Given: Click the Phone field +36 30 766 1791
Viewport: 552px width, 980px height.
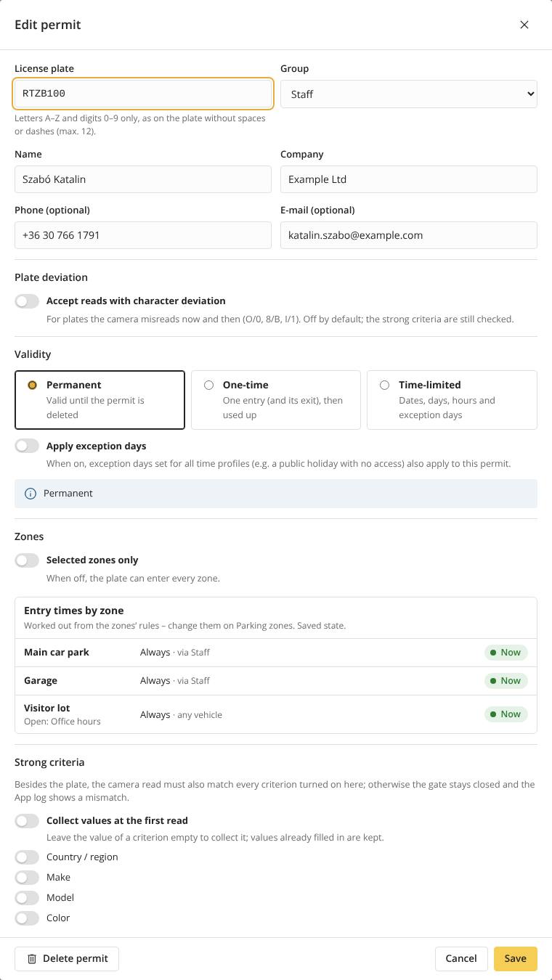Looking at the screenshot, I should pos(143,235).
